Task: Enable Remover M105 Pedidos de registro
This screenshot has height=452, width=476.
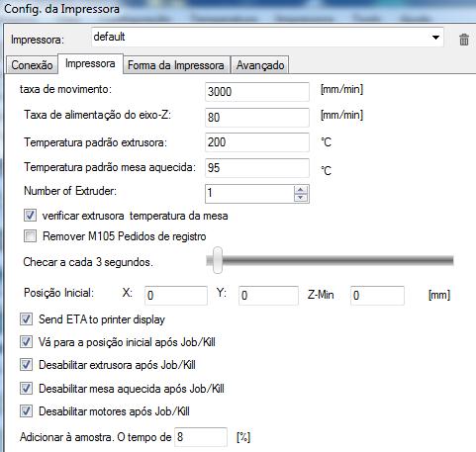Action: (x=30, y=236)
